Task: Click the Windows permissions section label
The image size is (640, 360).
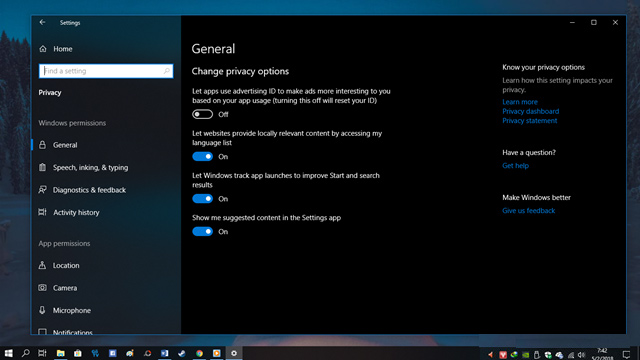Action: [72, 123]
